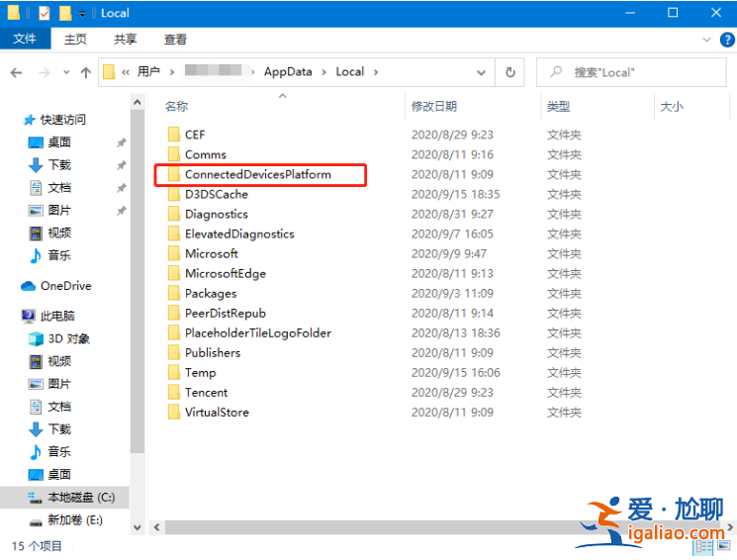The height and width of the screenshot is (560, 737).
Task: Go back with the left arrow button
Action: (17, 72)
